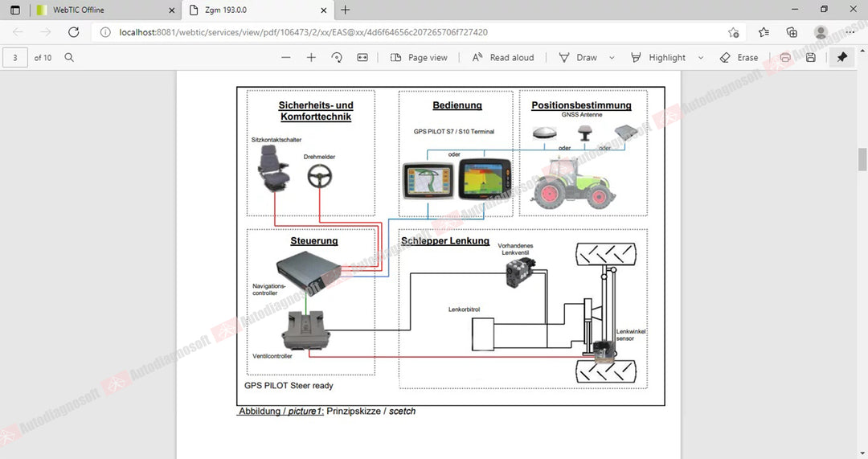Click the 'GPS PILOT S7 / S10 Terminal' text

click(x=454, y=131)
